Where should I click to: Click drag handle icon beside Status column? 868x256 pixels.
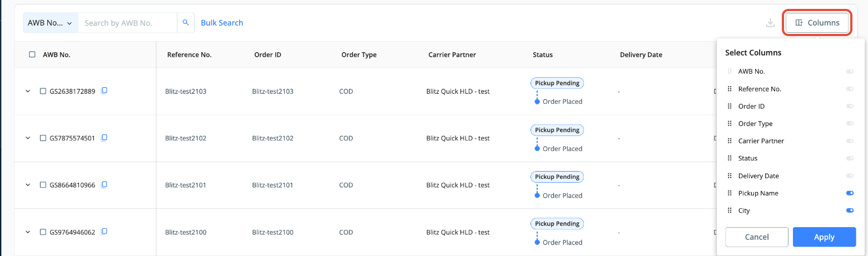point(730,158)
